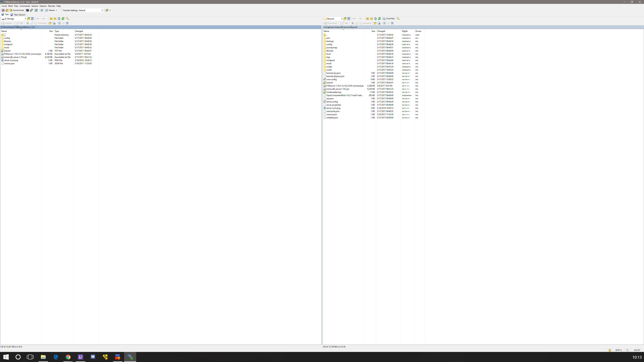Click the Compare Directories icon
This screenshot has height=362, width=644.
(x=3, y=10)
